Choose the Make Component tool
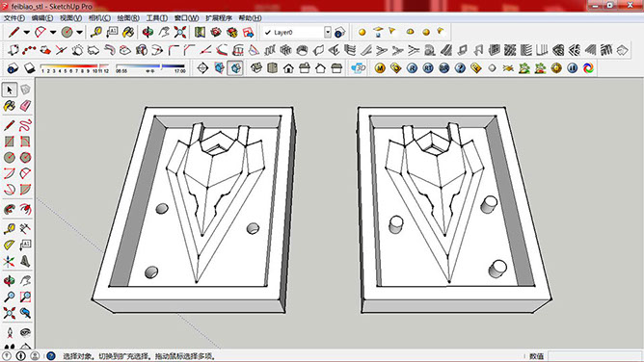The width and height of the screenshot is (644, 362). pyautogui.click(x=25, y=90)
